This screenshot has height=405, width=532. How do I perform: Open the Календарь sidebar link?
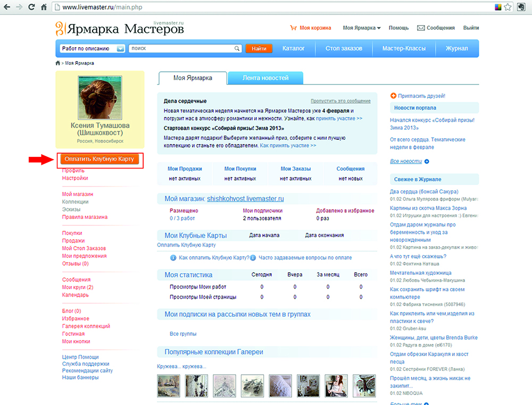pyautogui.click(x=76, y=295)
